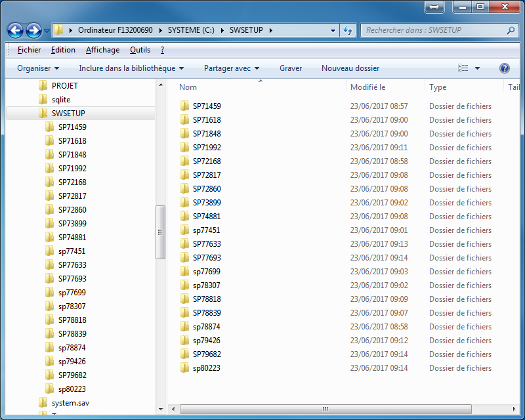Open recent pages dropdown beside navigation arrows

[x=47, y=31]
